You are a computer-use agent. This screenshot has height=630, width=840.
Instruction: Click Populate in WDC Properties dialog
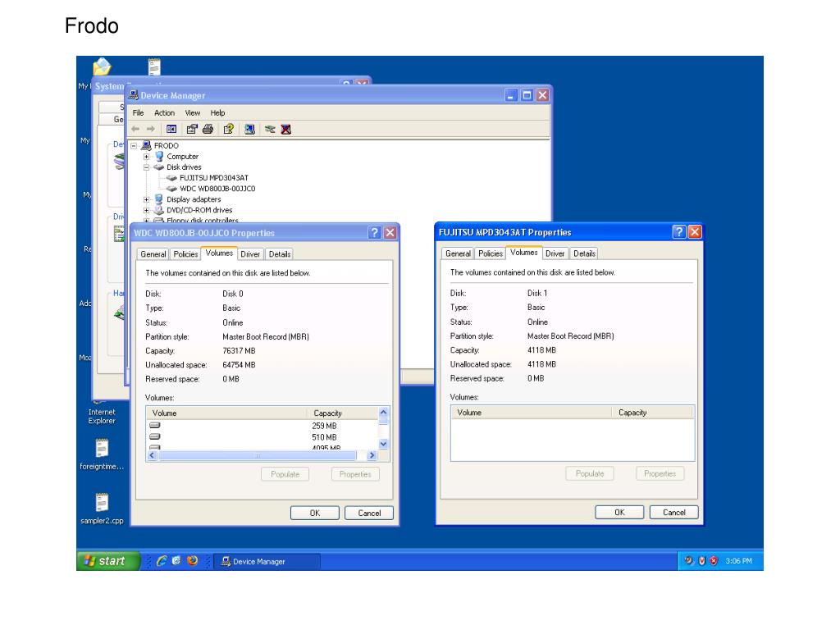[x=285, y=474]
